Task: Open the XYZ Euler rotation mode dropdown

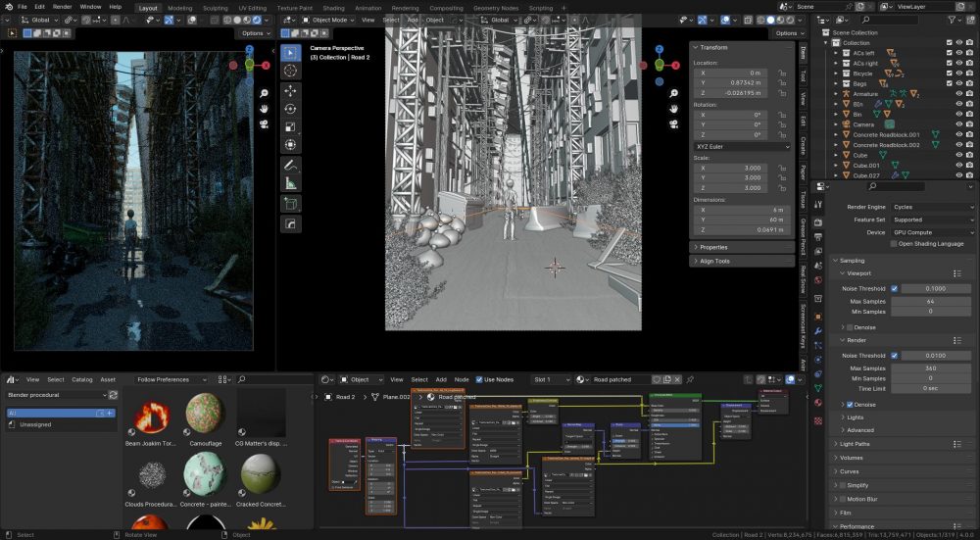Action: pyautogui.click(x=742, y=146)
